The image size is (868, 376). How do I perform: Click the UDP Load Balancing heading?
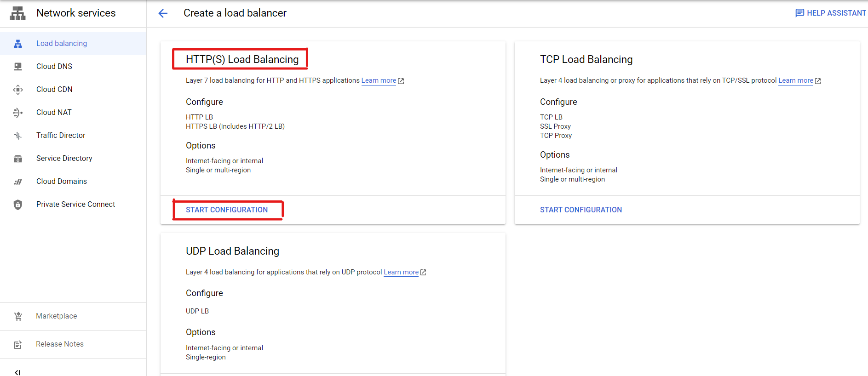coord(232,251)
